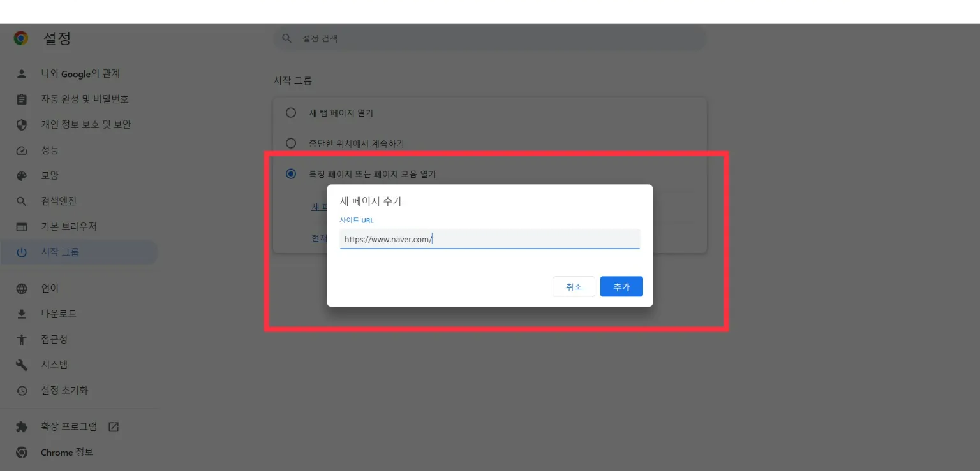Click the 추가 button to add the page

click(x=621, y=286)
